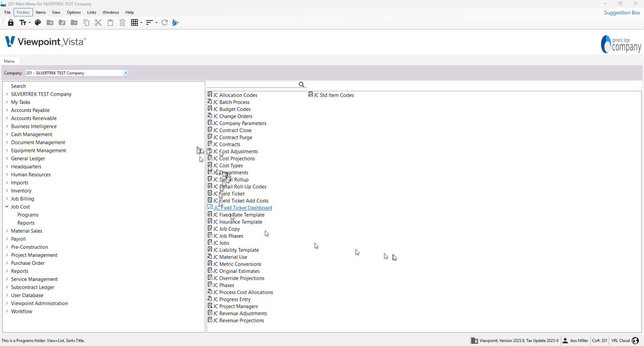
Task: Open JC Cost Projections program
Action: (234, 159)
